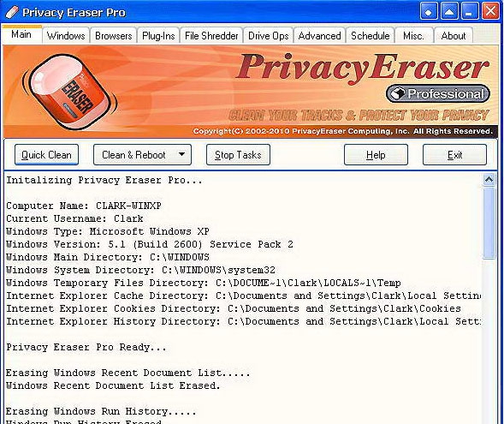504x424 pixels.
Task: Click the up-arrow roll-up title button
Action: click(449, 12)
